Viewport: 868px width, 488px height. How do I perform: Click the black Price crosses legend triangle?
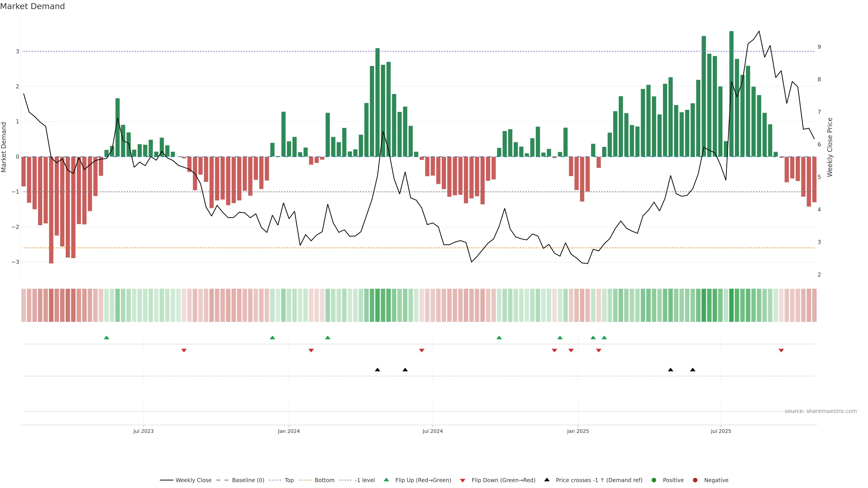point(547,480)
